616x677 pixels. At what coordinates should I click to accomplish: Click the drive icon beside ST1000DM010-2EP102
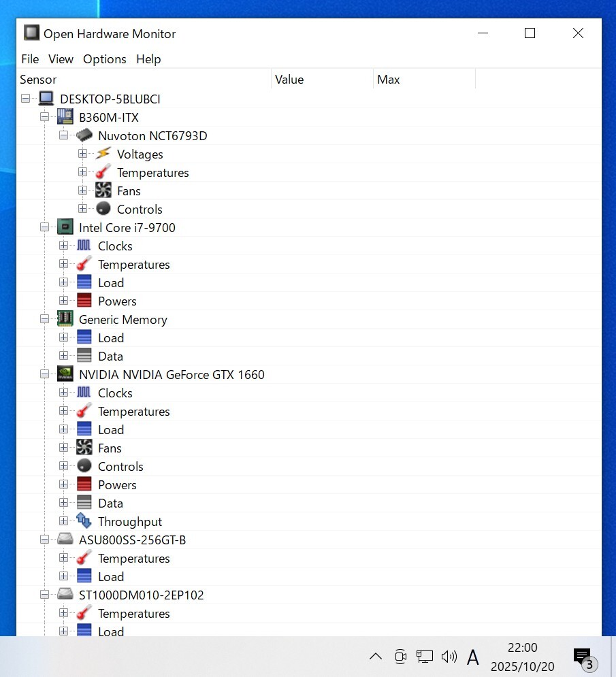(65, 594)
